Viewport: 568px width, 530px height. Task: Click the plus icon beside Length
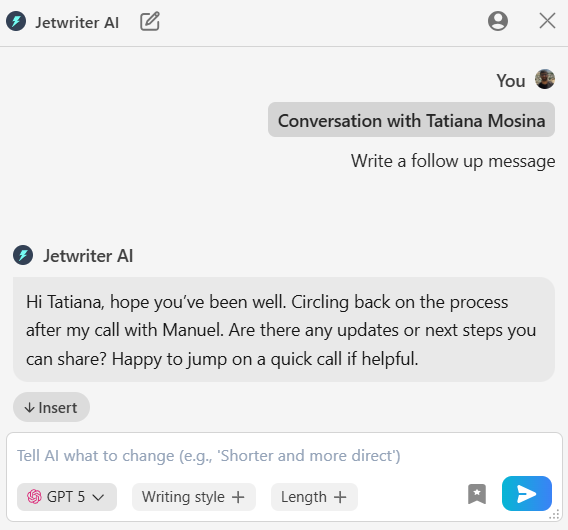[x=340, y=497]
